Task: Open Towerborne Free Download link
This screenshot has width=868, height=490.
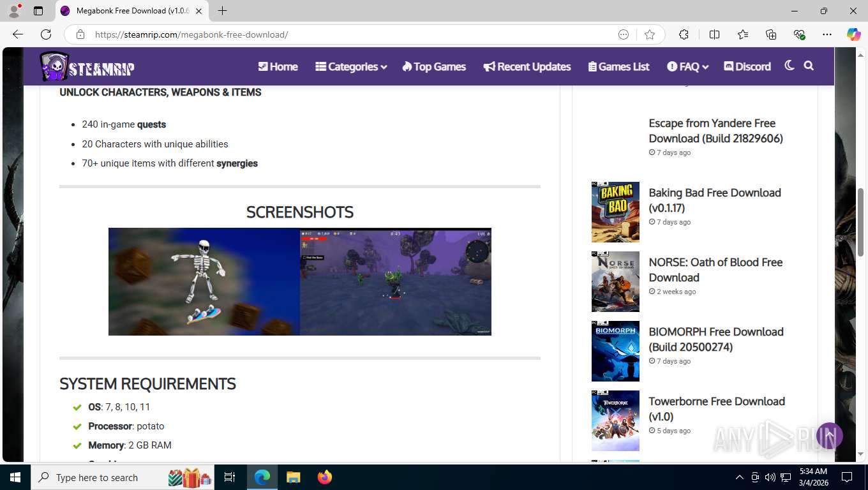Action: click(x=717, y=409)
